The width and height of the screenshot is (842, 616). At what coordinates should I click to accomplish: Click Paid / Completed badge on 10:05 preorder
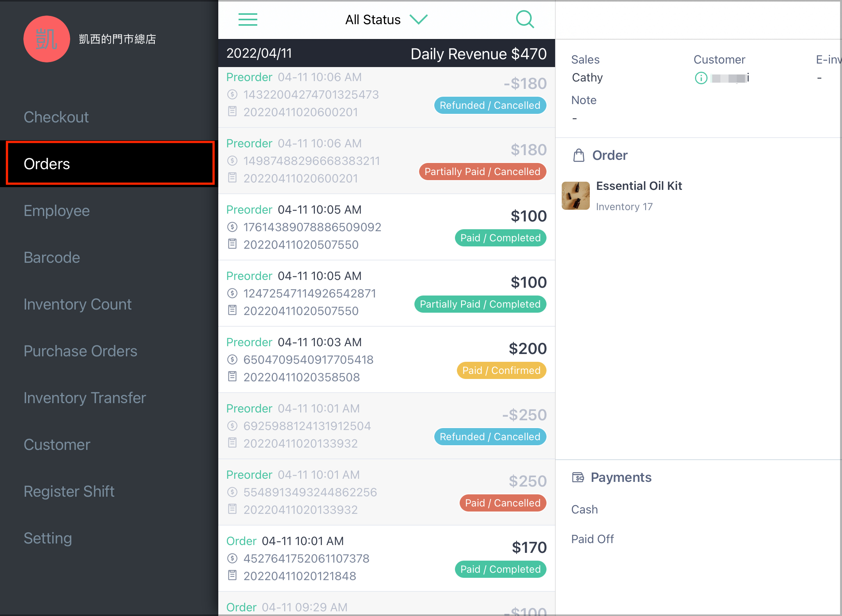pyautogui.click(x=501, y=238)
